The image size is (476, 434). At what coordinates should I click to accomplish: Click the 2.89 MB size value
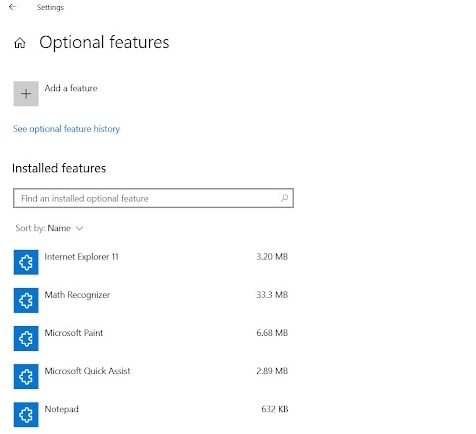point(272,371)
